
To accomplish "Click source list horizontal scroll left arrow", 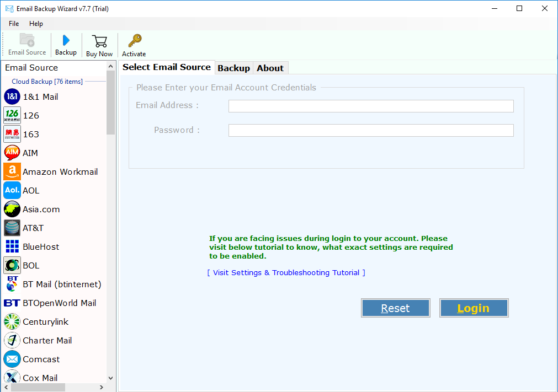I will click(x=7, y=388).
